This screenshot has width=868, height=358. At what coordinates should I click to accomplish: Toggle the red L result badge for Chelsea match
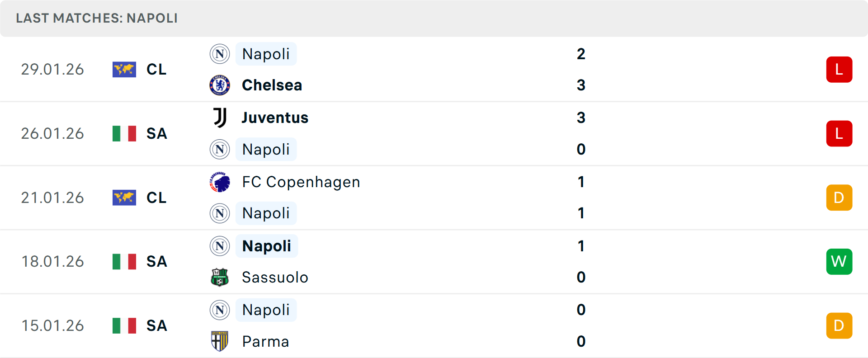tap(839, 70)
